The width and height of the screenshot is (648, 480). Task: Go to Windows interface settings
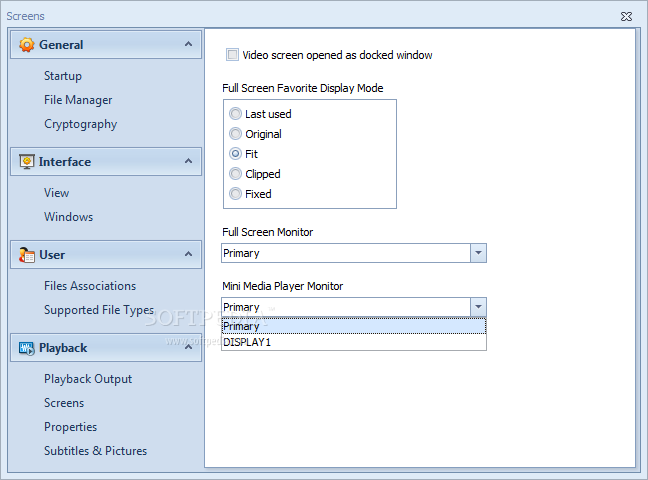(x=69, y=217)
